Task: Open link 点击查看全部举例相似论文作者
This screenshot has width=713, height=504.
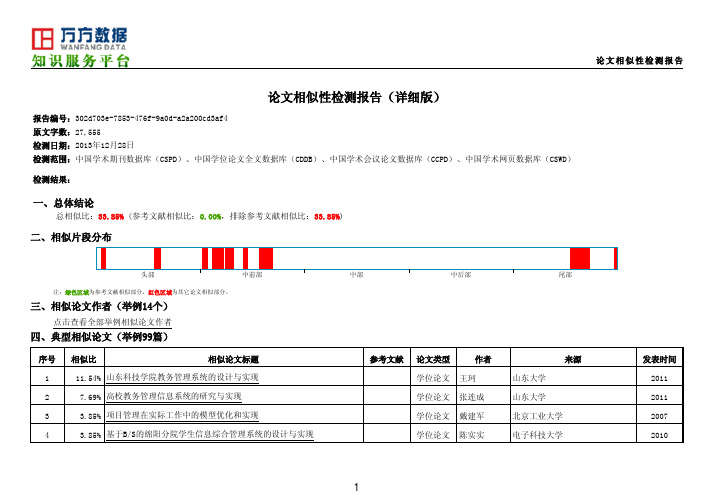Action: pos(112,322)
